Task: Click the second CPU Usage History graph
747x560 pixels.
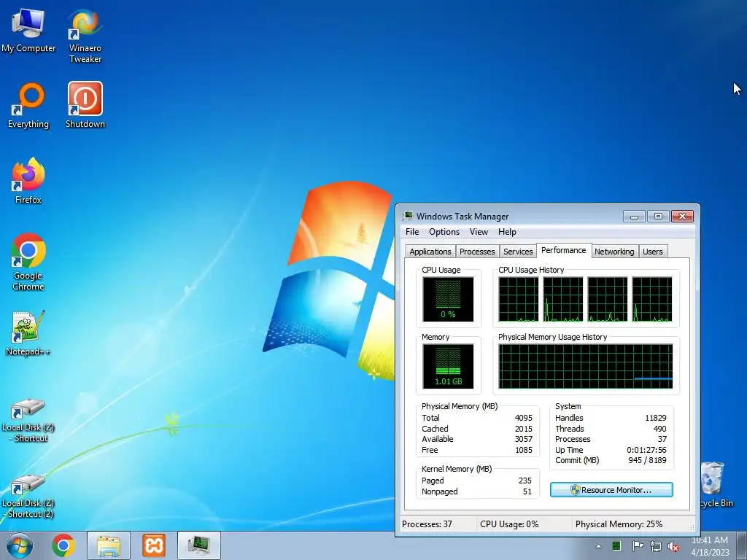Action: [563, 300]
